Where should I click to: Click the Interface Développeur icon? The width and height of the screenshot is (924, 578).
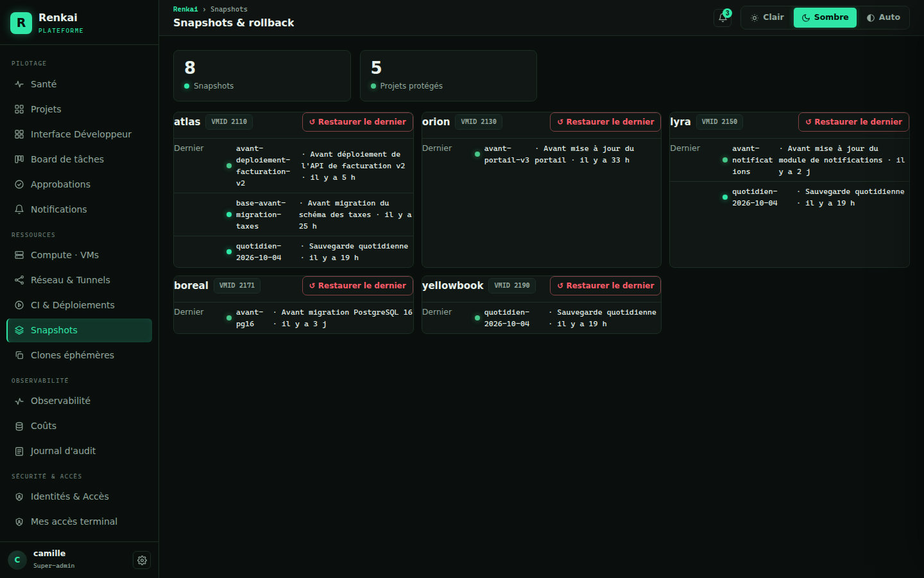click(x=19, y=134)
